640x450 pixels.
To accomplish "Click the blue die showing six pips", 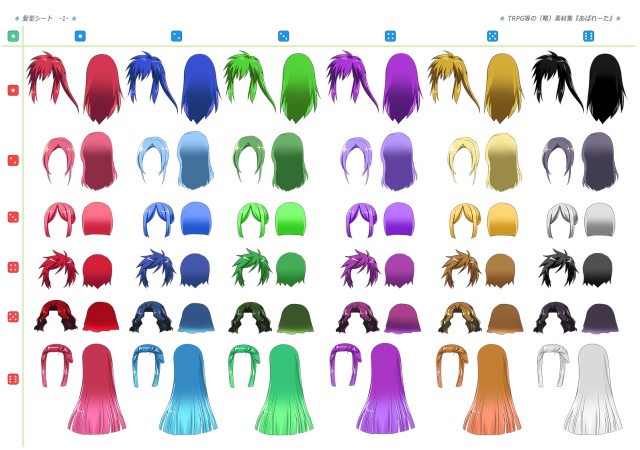I will coord(588,36).
